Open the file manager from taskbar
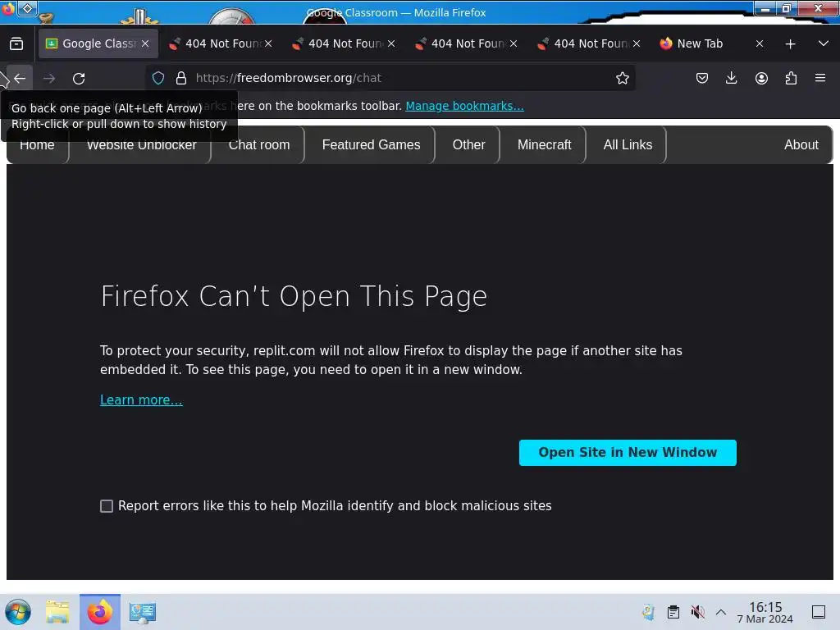The width and height of the screenshot is (840, 630). click(58, 612)
